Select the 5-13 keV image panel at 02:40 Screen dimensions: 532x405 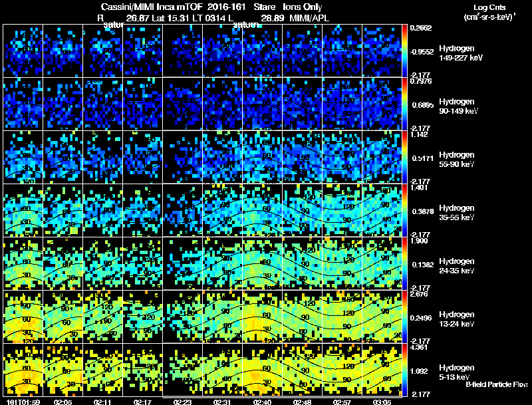(262, 370)
